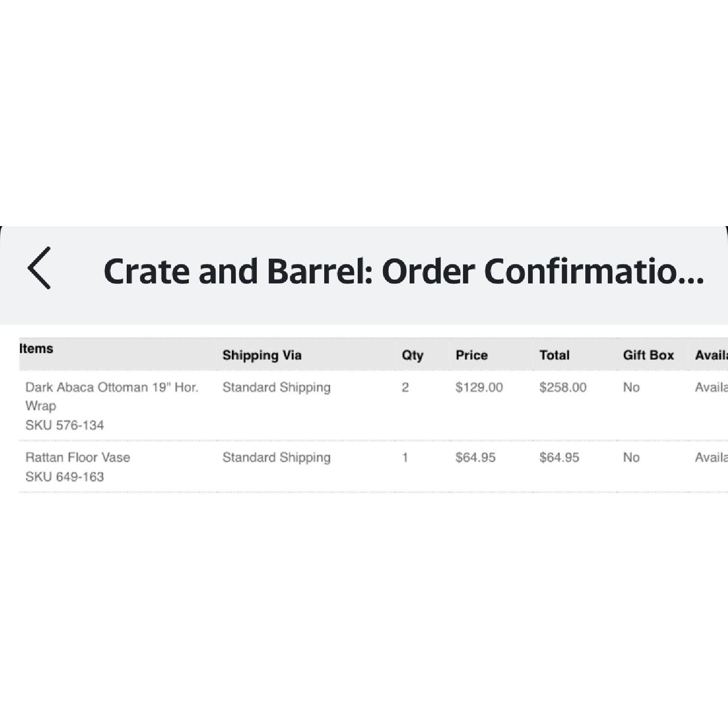
Task: Toggle Gift Box option for the Ottoman
Action: (x=631, y=388)
